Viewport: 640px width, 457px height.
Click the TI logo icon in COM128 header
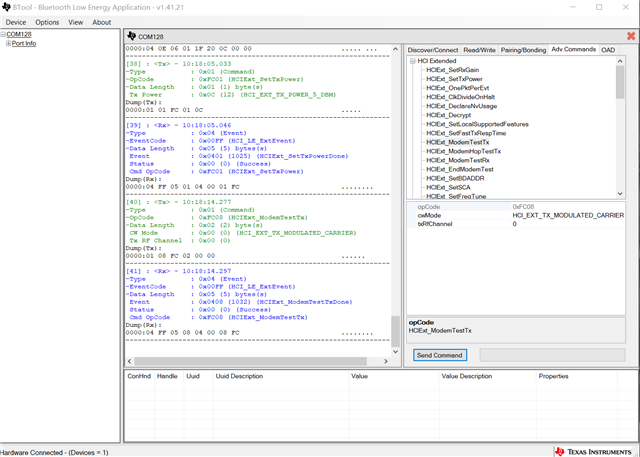pyautogui.click(x=131, y=37)
